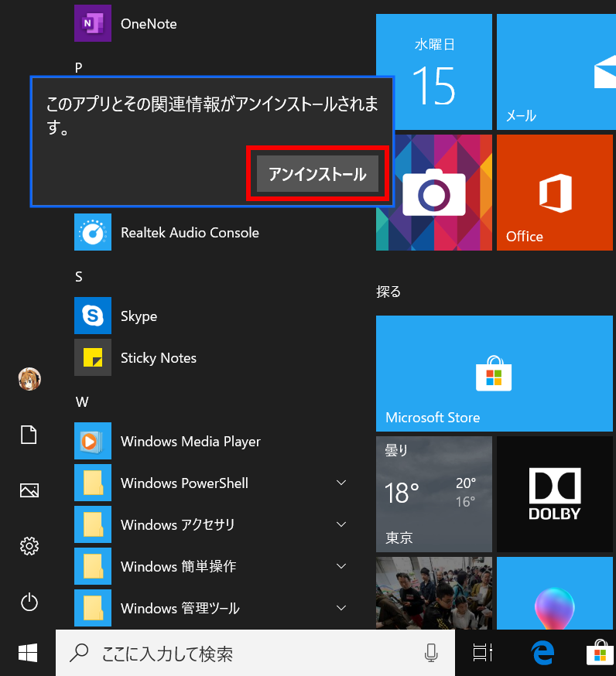Open the OneNote app icon
The height and width of the screenshot is (676, 616).
click(93, 23)
